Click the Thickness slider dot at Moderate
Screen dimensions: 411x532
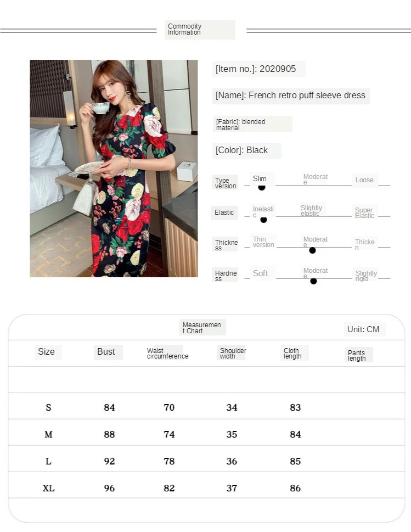coord(312,250)
